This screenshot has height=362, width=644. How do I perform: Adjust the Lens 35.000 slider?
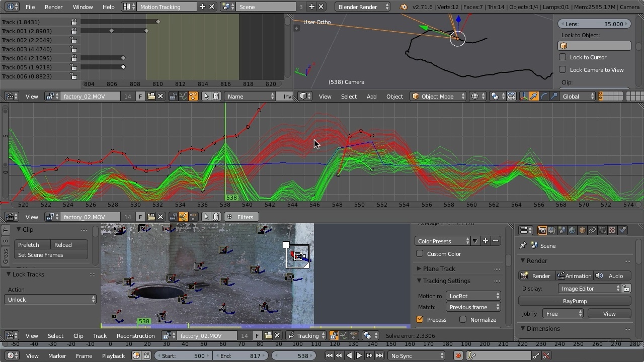click(594, 24)
